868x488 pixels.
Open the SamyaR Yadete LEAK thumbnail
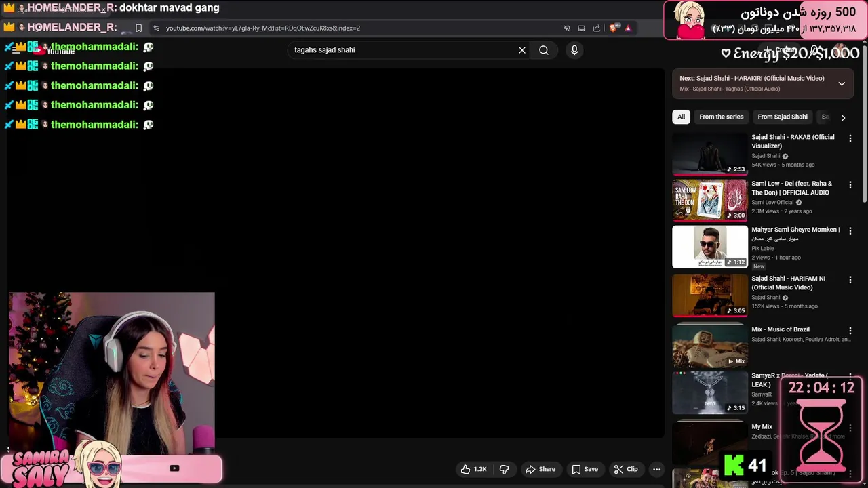[709, 392]
